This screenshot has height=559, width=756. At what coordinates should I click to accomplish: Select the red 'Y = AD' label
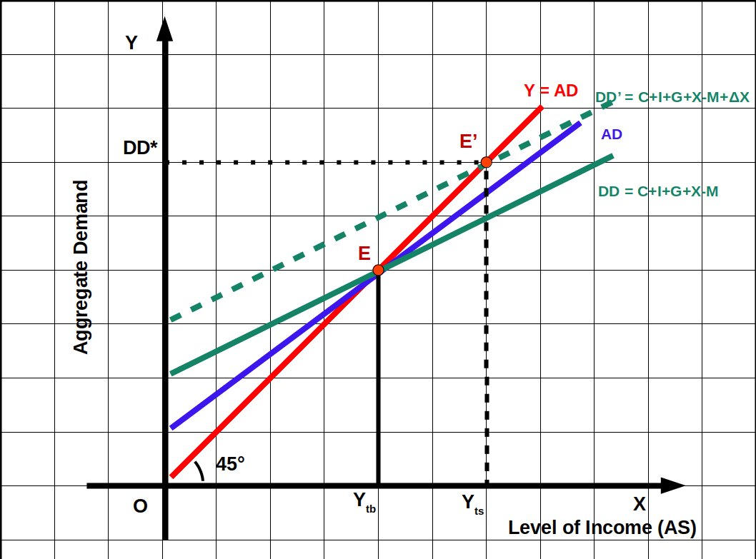551,91
